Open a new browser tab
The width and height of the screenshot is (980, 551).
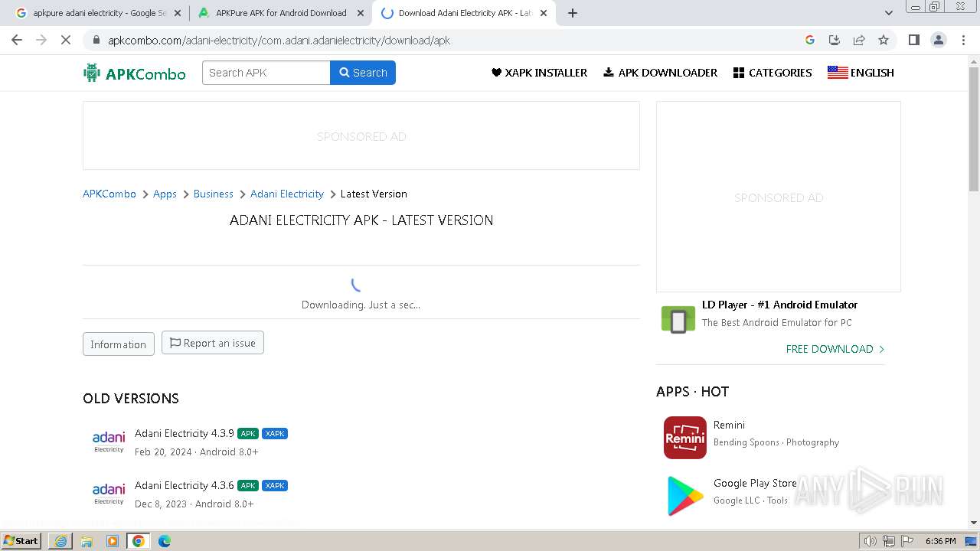573,13
